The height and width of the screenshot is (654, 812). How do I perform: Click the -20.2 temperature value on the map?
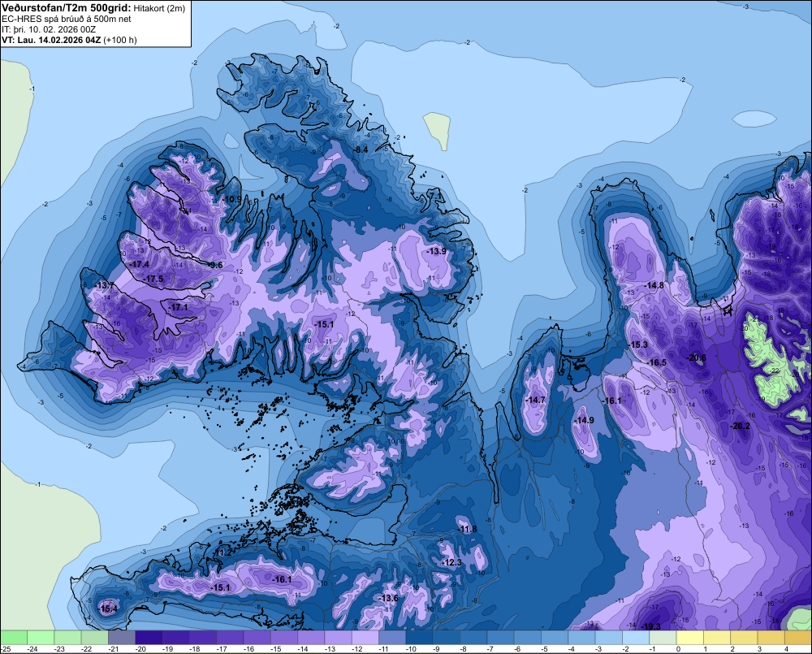coord(740,426)
